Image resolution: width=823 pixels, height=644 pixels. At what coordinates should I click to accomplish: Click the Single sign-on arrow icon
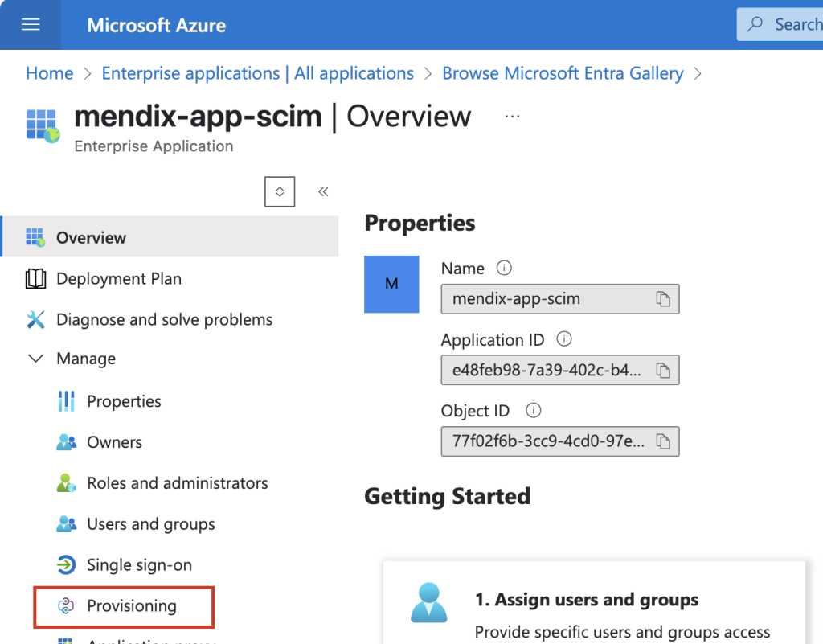[x=66, y=564]
